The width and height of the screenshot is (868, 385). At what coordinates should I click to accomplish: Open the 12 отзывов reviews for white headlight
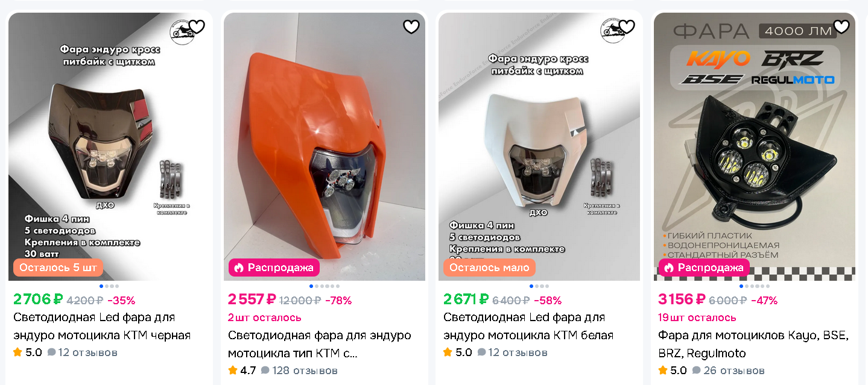point(513,352)
